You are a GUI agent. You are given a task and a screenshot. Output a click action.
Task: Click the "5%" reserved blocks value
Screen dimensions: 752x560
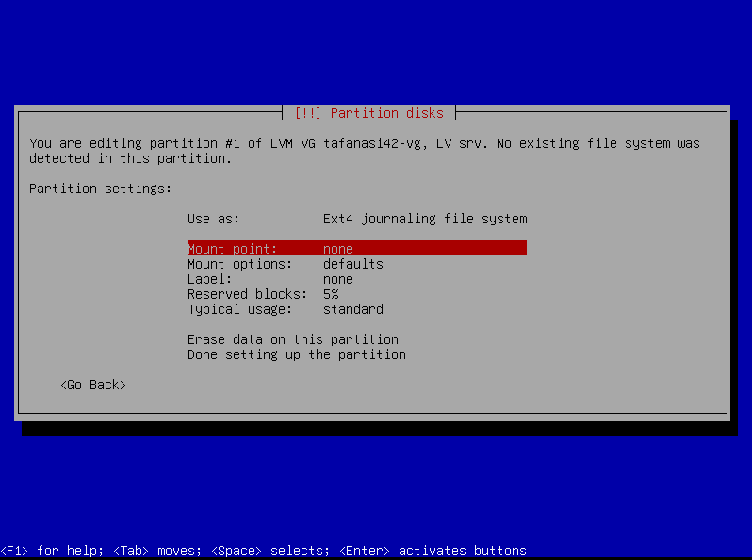(x=330, y=294)
